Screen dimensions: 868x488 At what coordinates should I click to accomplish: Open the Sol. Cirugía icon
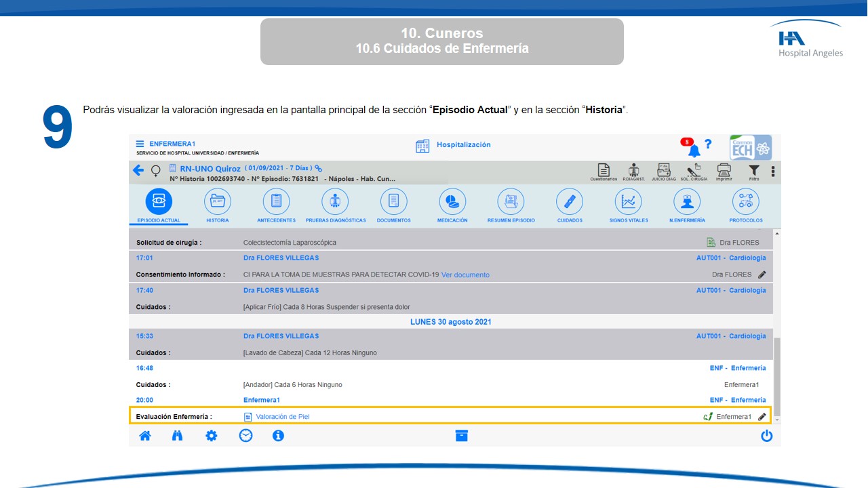coord(694,172)
